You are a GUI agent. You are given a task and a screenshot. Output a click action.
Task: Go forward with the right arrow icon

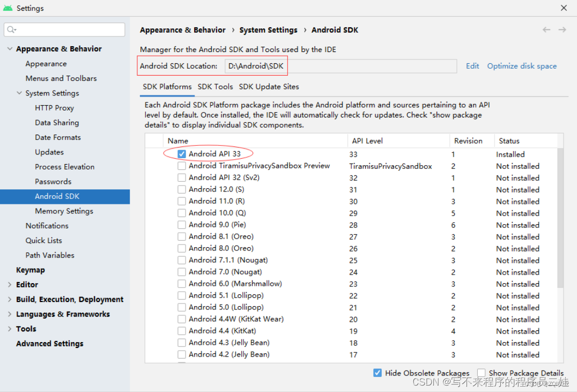[563, 30]
